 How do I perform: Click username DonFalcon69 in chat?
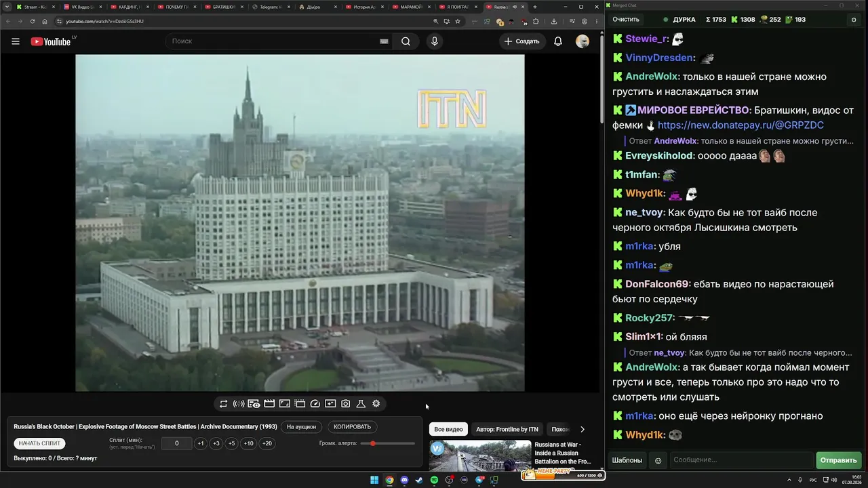(657, 284)
